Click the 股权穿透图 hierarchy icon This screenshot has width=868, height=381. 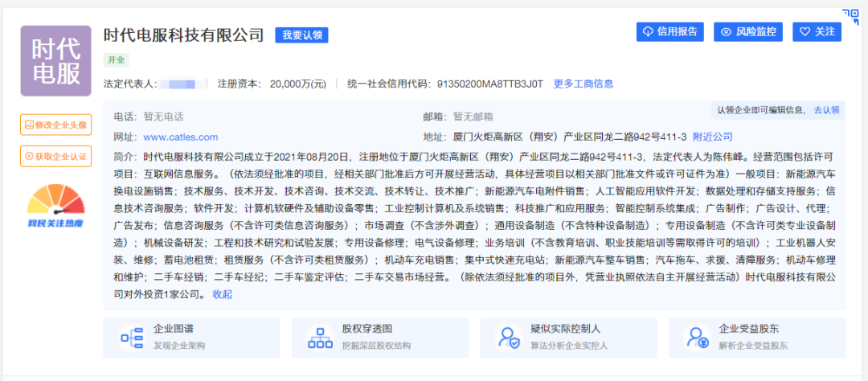pos(320,338)
